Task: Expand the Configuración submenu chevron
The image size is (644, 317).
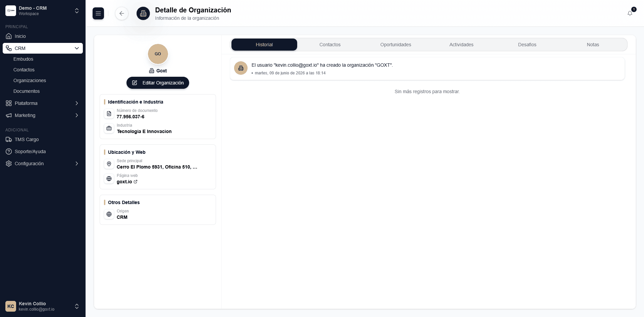Action: point(77,164)
